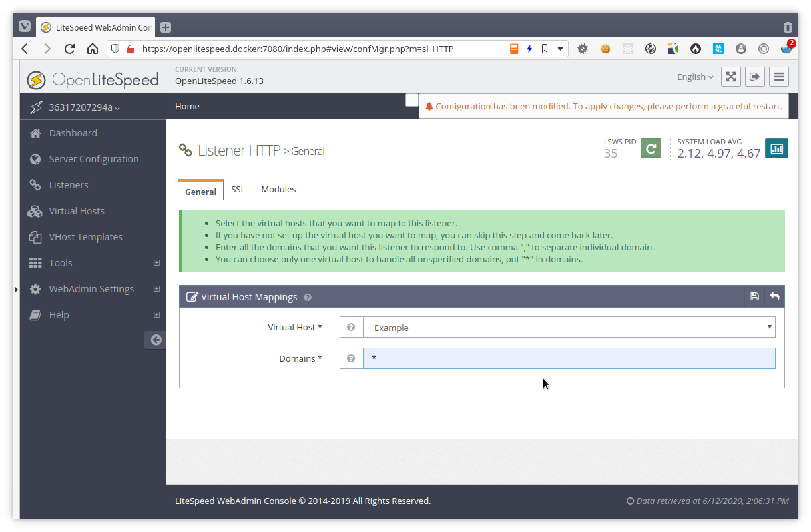This screenshot has width=811, height=532.
Task: Save the Virtual Host Mappings settings
Action: (754, 296)
